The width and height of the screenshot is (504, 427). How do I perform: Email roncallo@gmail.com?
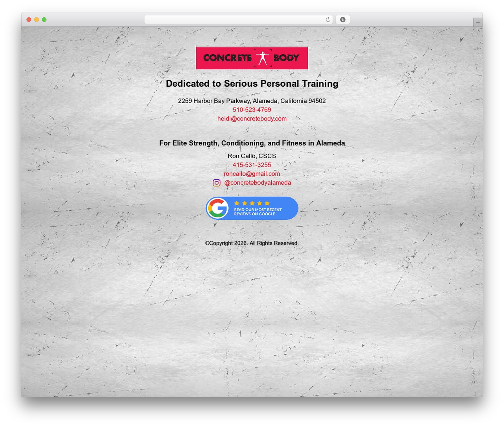[x=252, y=174]
